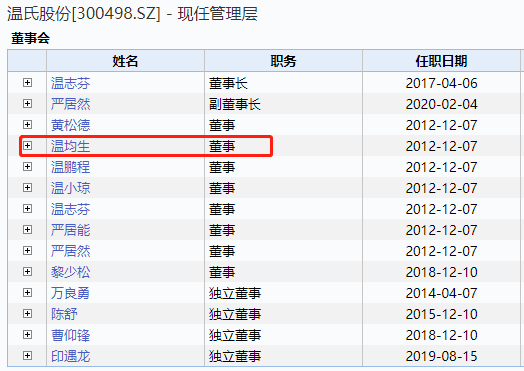Viewport: 524px width, 371px height.
Task: Expand the 黄松德 row plus icon
Action: pyautogui.click(x=27, y=125)
